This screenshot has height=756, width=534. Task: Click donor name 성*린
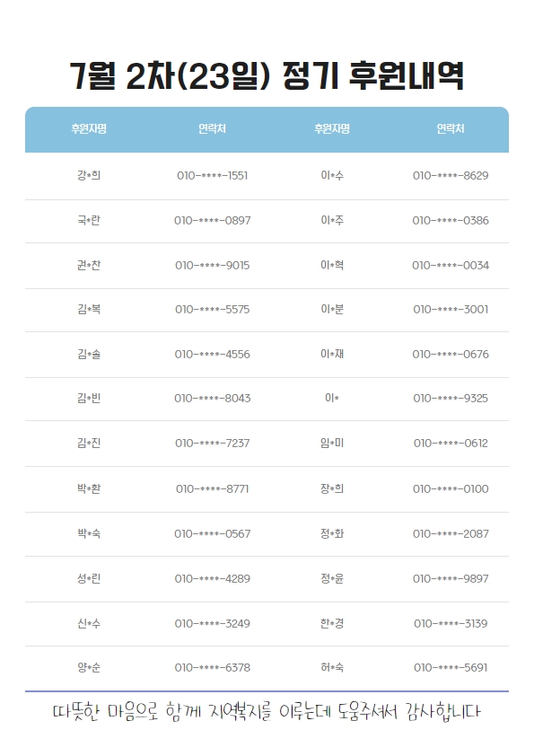[x=89, y=578]
